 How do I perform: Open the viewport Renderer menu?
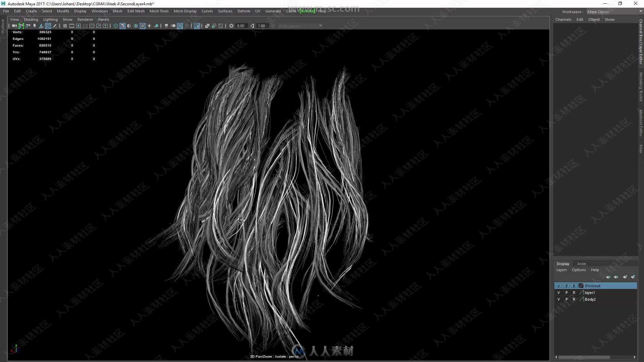(85, 19)
